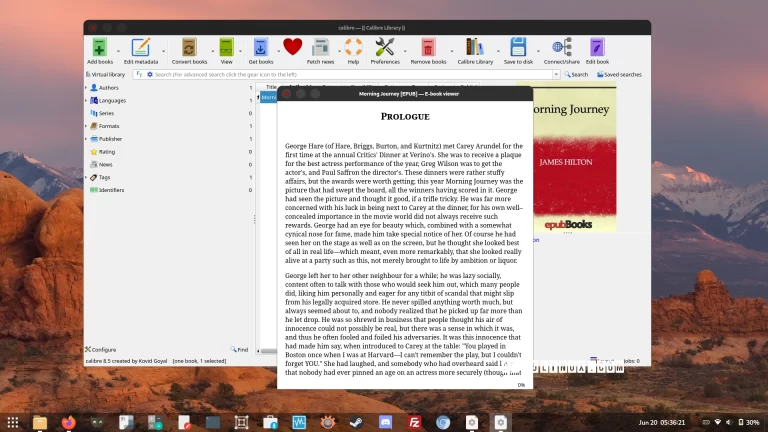Image resolution: width=768 pixels, height=432 pixels.
Task: Open the Connect/share tool
Action: [561, 48]
